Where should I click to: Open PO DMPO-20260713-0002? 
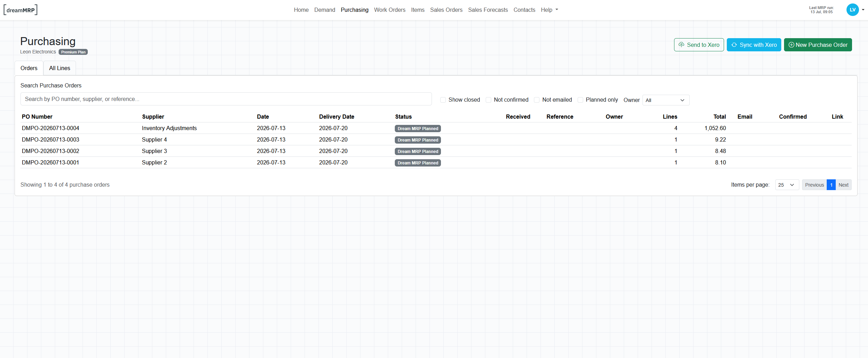click(50, 151)
